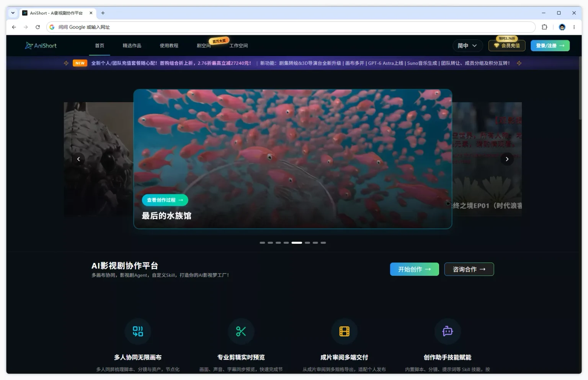The height and width of the screenshot is (380, 588).
Task: Select the first carousel indicator dot
Action: pos(262,243)
